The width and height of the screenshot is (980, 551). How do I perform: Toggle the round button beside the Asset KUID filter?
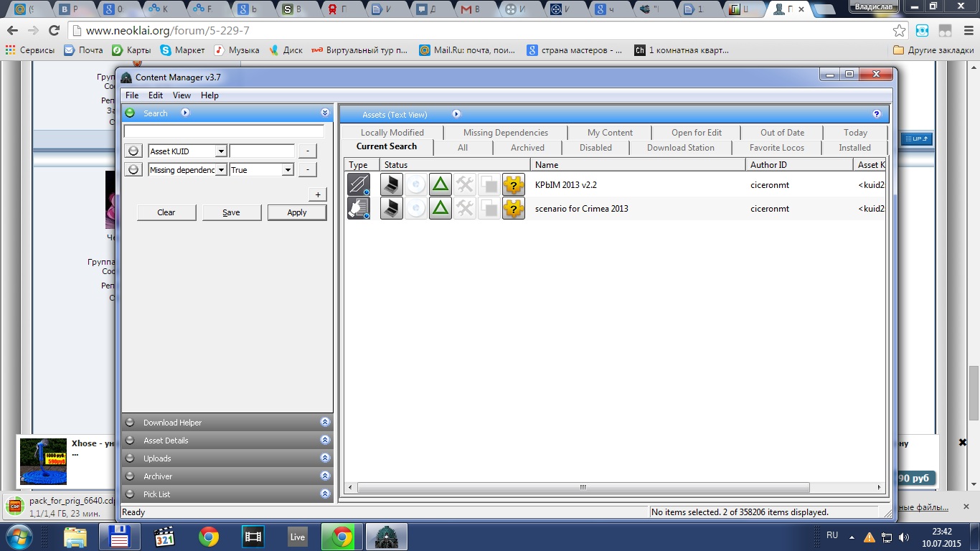tap(133, 151)
